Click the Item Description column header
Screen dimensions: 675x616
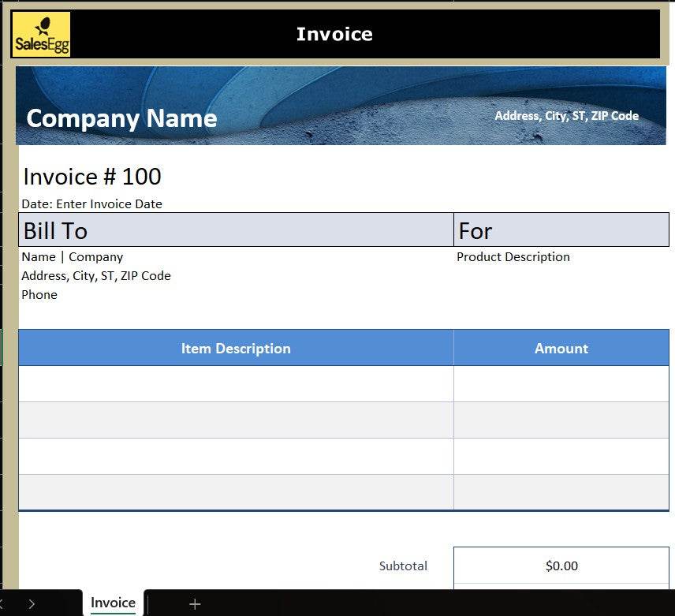pyautogui.click(x=236, y=349)
